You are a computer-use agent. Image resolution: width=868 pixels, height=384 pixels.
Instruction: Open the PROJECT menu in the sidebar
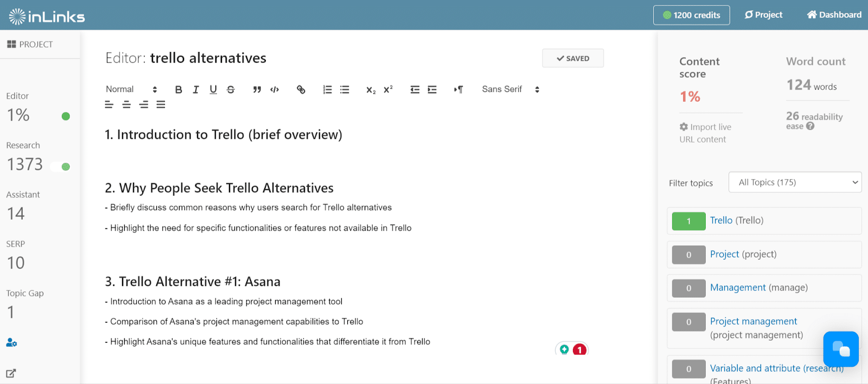coord(30,44)
